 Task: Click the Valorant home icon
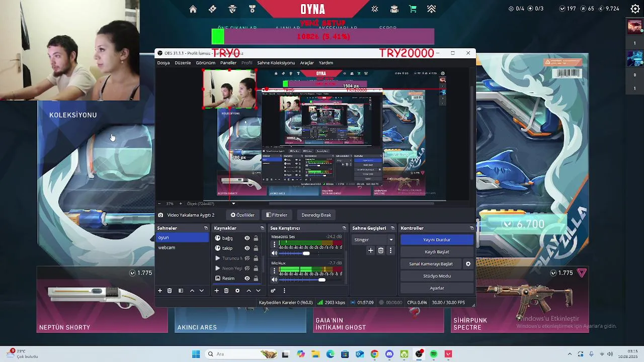click(x=193, y=9)
